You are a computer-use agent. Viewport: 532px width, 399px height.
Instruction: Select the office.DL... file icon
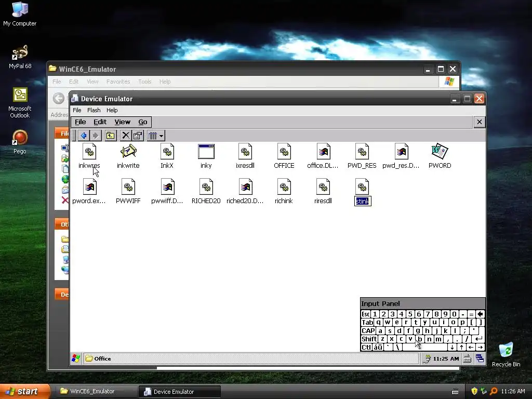pyautogui.click(x=323, y=152)
